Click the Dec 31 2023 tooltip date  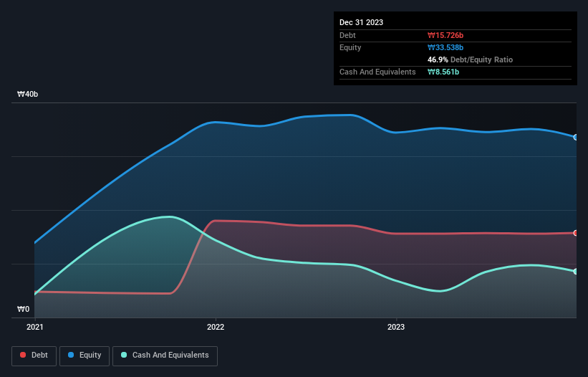(x=361, y=22)
